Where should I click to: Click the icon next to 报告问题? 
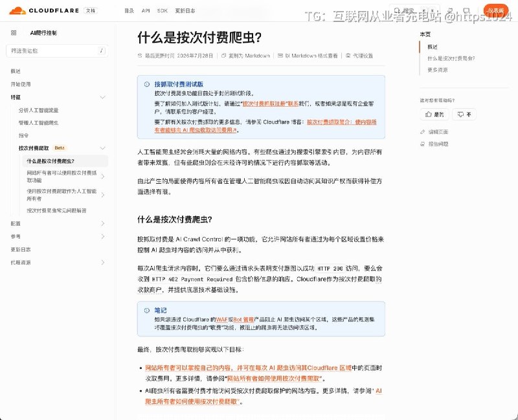click(423, 144)
